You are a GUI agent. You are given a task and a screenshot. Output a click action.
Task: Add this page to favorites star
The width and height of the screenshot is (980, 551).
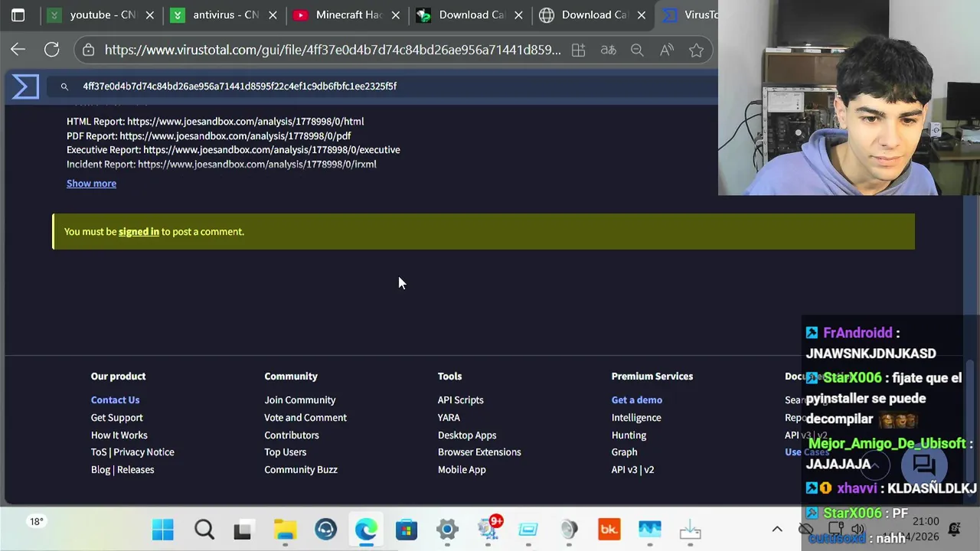click(696, 50)
